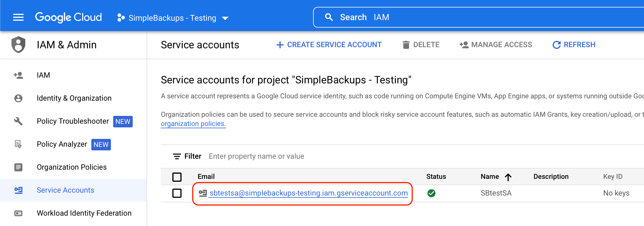Click the Filter label
The height and width of the screenshot is (226, 644).
[x=193, y=156]
